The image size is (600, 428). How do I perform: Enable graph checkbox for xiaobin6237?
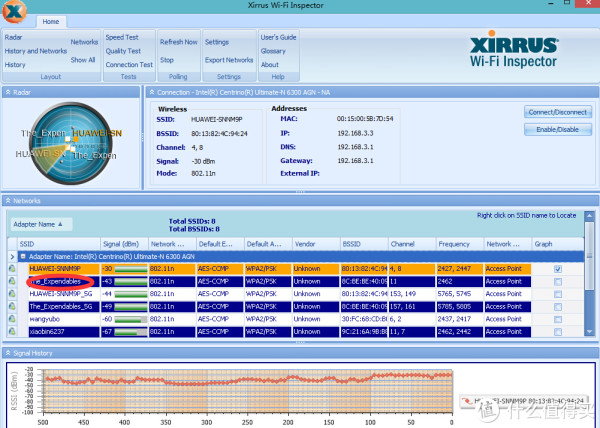click(x=558, y=332)
